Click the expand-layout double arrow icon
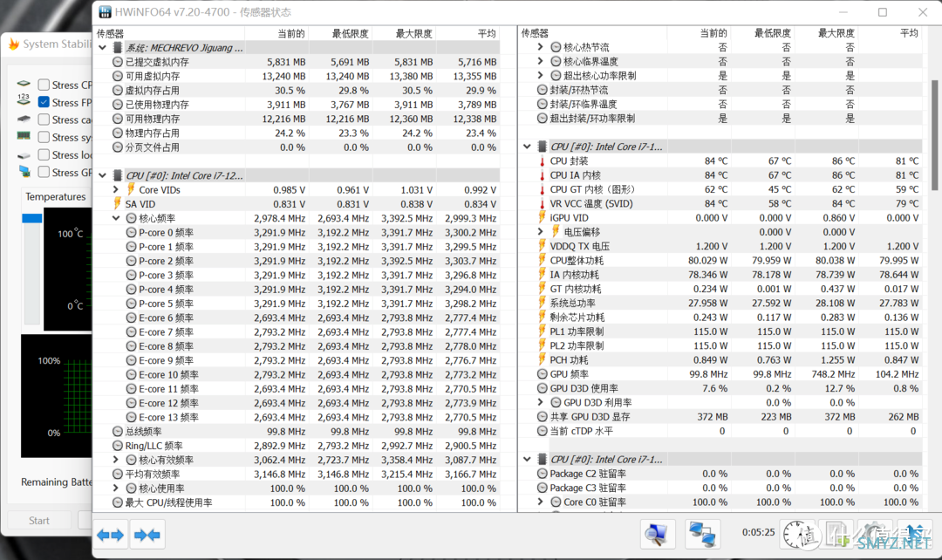This screenshot has width=942, height=560. click(x=111, y=535)
